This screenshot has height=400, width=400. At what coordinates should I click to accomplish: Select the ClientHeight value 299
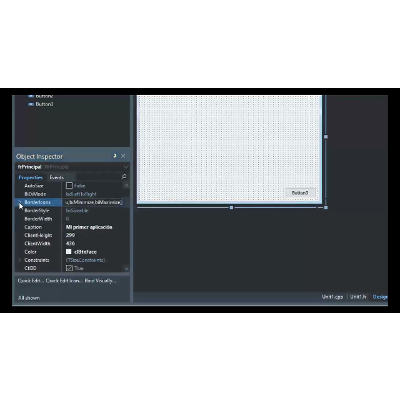pyautogui.click(x=70, y=235)
